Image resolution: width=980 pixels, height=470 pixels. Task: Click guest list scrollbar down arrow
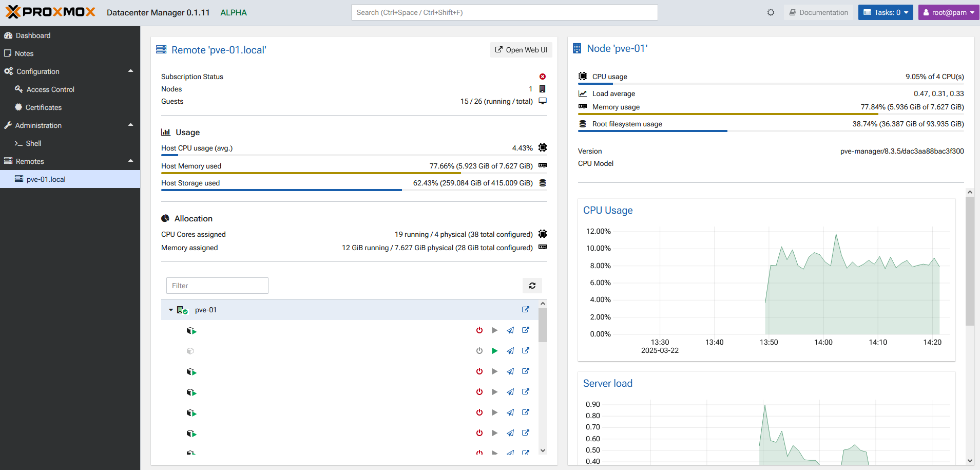click(543, 450)
